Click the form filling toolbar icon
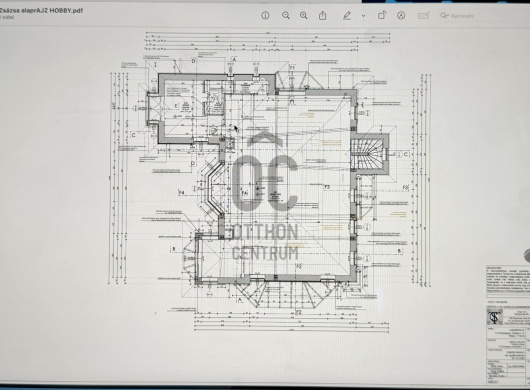The height and width of the screenshot is (390, 530). click(423, 16)
